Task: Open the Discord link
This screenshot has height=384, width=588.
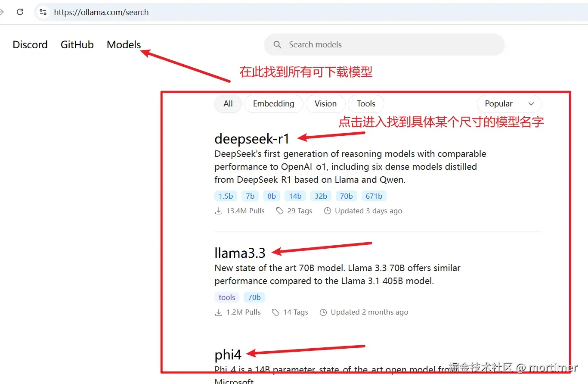Action: (30, 45)
